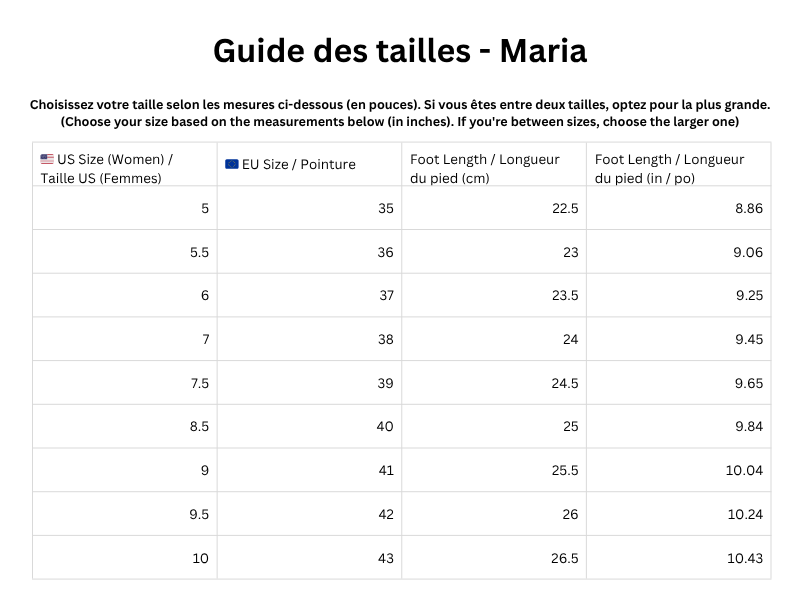Click the US size 8.5 cell
The image size is (800, 600).
point(199,427)
